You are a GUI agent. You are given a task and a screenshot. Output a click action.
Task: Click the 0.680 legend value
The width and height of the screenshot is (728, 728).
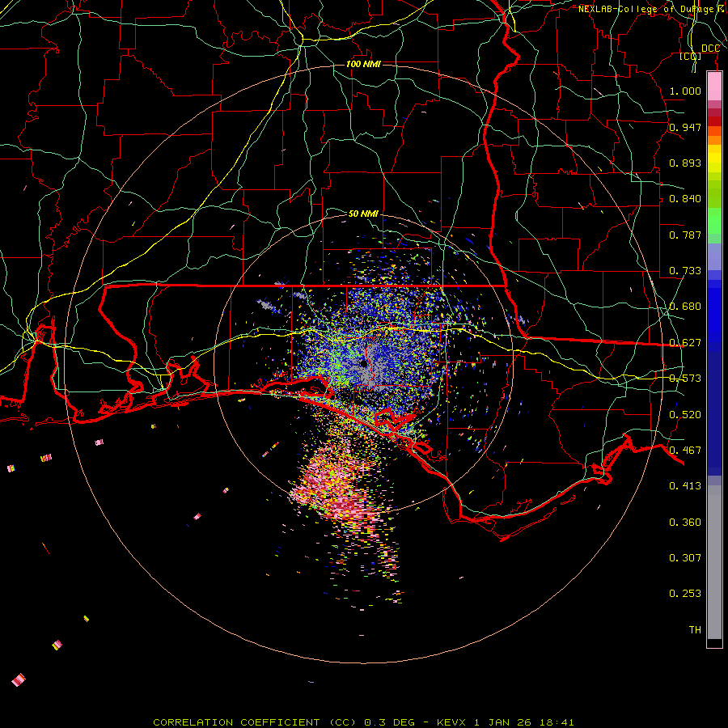(685, 307)
